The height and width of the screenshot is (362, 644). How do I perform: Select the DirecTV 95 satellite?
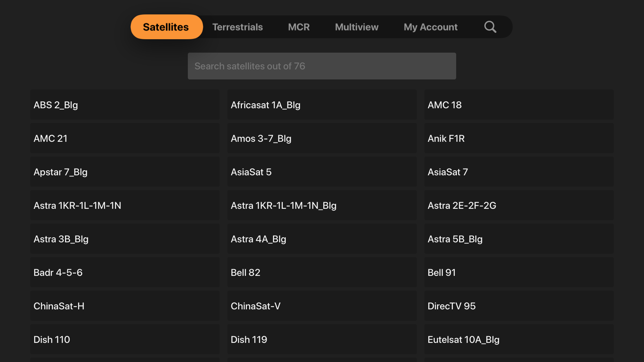[x=519, y=306]
